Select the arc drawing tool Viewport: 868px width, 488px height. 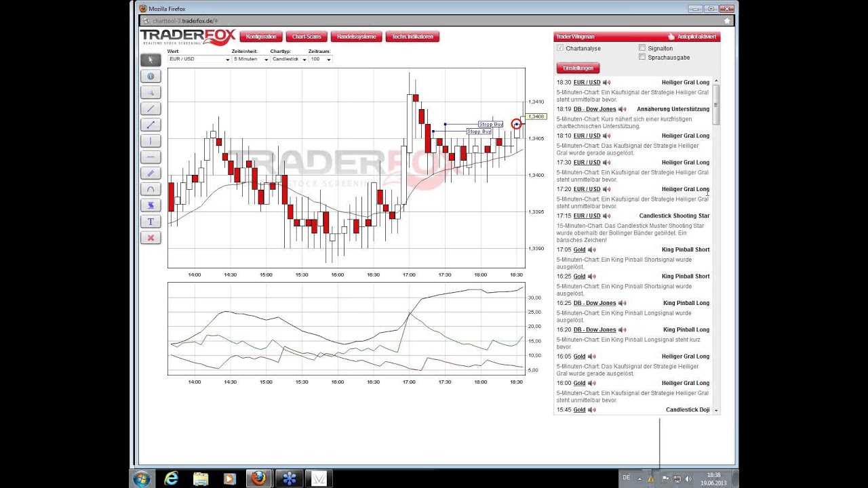(151, 189)
